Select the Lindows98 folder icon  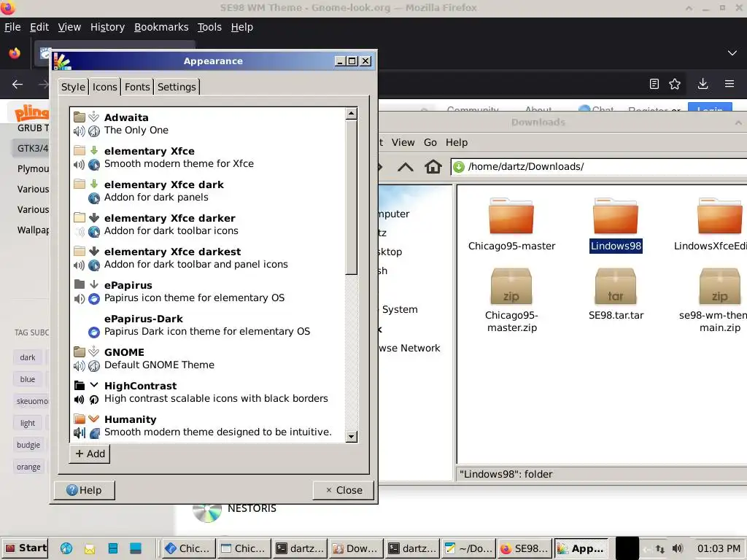click(616, 217)
